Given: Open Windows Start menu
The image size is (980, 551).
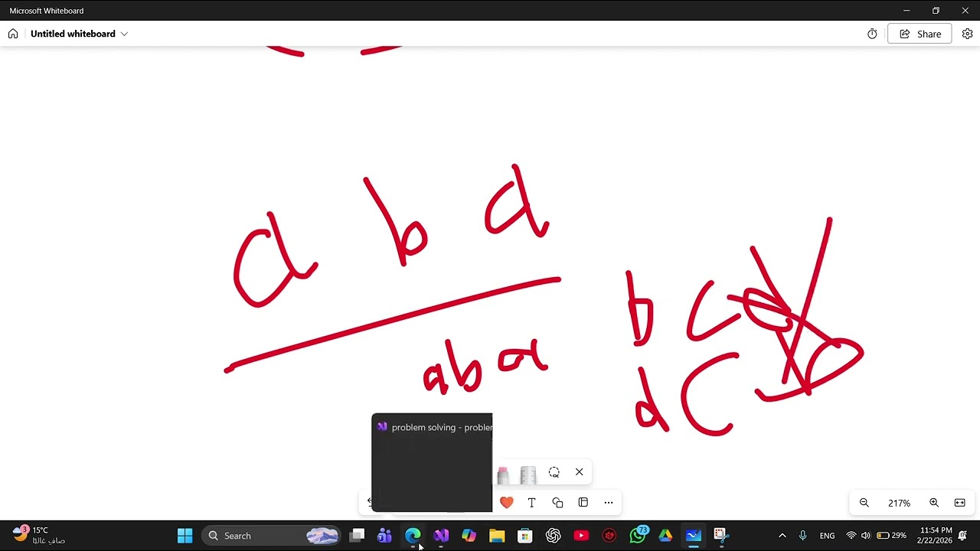Looking at the screenshot, I should [x=185, y=536].
